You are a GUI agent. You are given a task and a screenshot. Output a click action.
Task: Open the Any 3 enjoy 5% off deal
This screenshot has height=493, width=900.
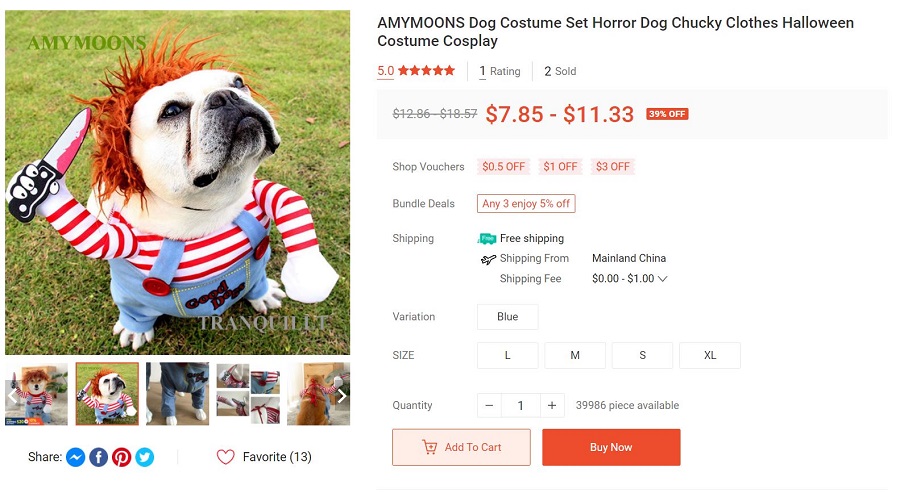point(526,204)
